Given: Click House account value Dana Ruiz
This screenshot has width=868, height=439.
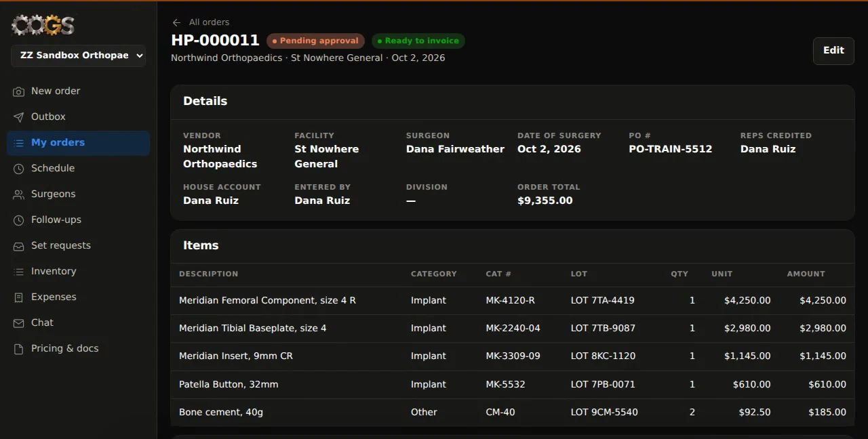Looking at the screenshot, I should coord(211,201).
